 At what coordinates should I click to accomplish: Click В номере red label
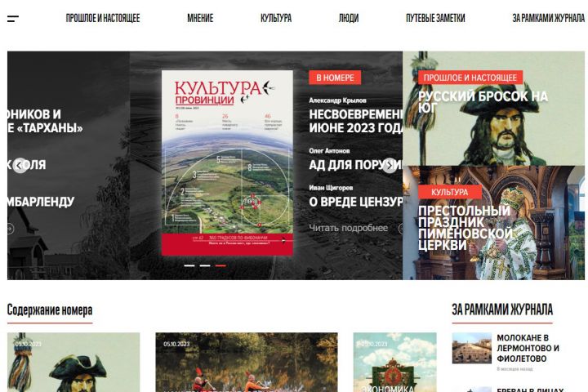pyautogui.click(x=335, y=78)
